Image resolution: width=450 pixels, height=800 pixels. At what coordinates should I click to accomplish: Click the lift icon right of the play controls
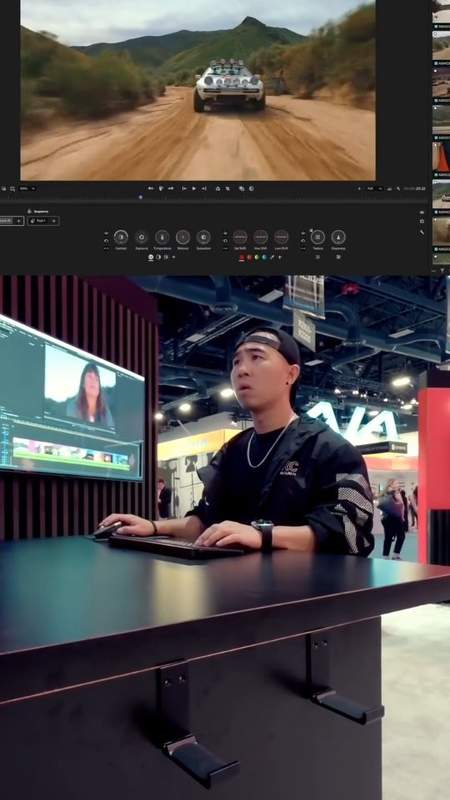tap(218, 188)
